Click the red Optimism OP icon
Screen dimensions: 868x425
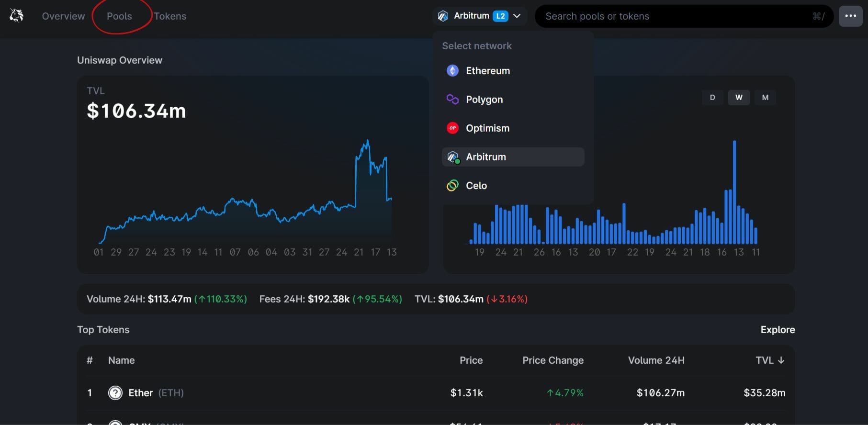pyautogui.click(x=452, y=128)
